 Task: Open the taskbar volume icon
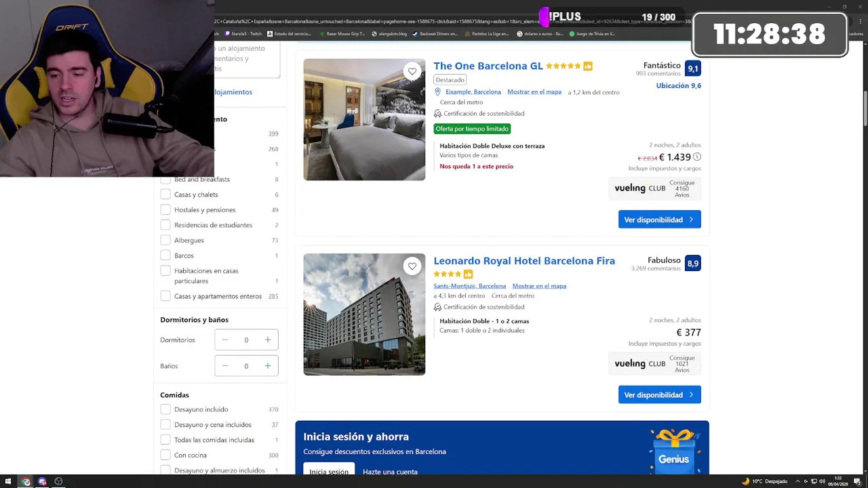(x=822, y=481)
